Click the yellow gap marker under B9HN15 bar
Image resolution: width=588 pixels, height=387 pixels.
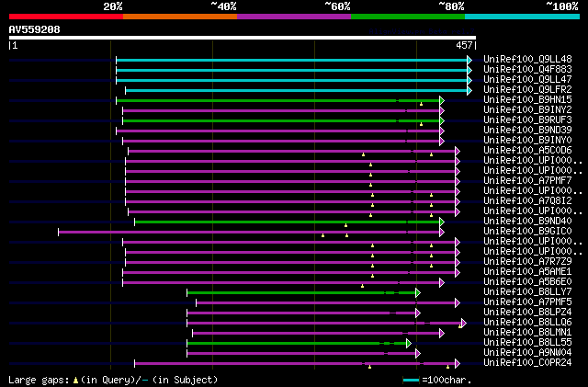pos(421,104)
